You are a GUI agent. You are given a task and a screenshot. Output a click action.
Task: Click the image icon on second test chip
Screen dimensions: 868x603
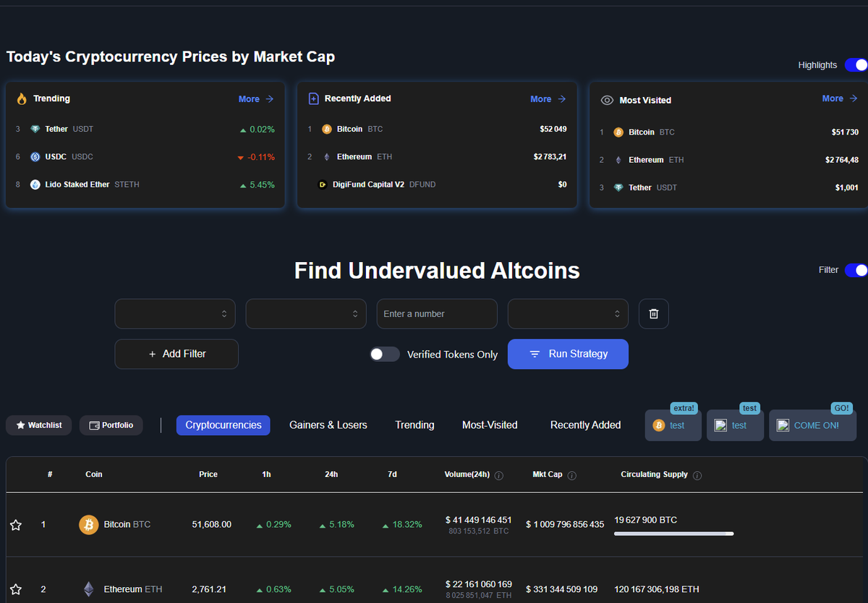(720, 425)
